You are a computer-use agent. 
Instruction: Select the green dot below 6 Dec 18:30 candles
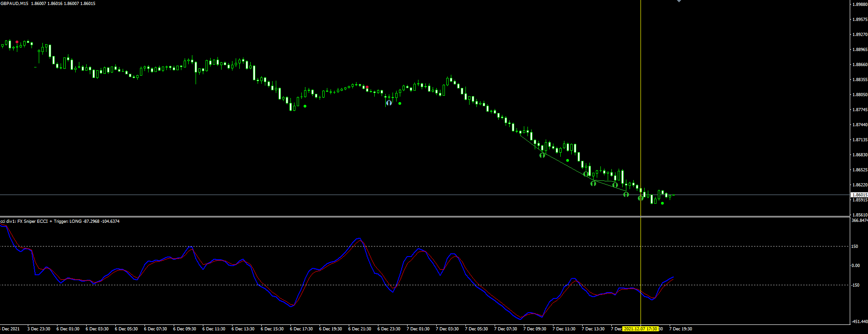click(305, 106)
